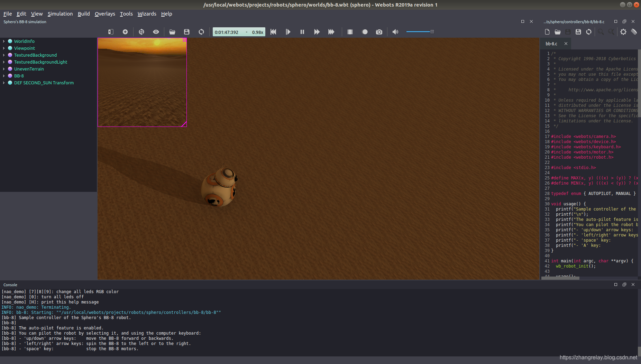This screenshot has height=364, width=641.
Task: Expand the WorldInfo node
Action: coord(4,41)
